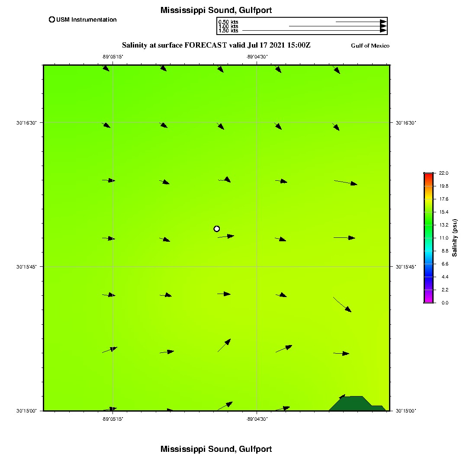Click current arrow just right of USM marker

pyautogui.click(x=226, y=237)
